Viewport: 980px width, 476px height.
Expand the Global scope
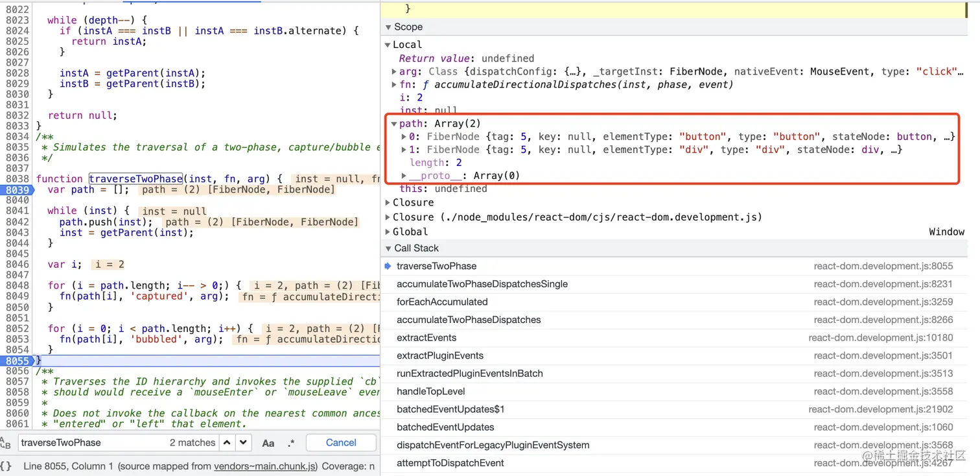point(388,232)
